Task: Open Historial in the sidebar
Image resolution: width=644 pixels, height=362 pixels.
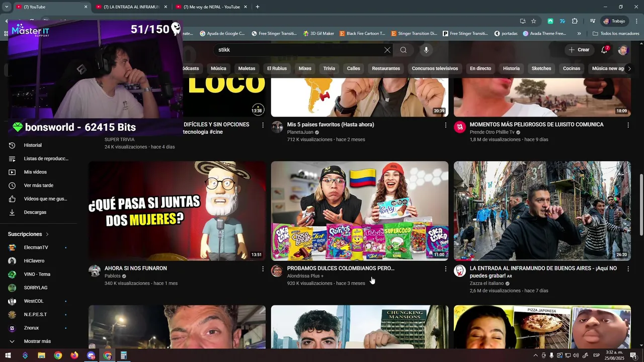Action: point(38,145)
